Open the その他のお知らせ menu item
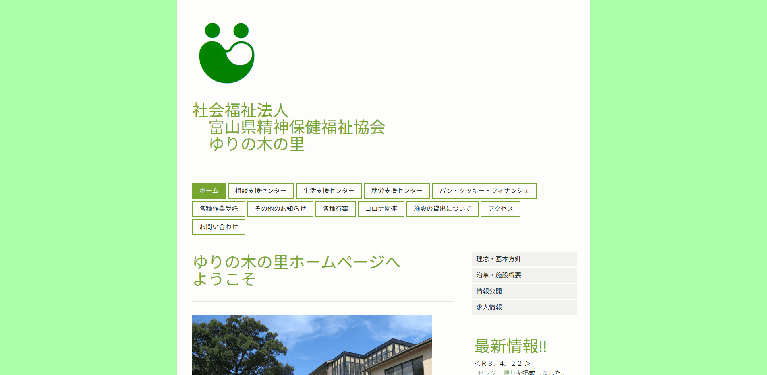 coord(280,209)
